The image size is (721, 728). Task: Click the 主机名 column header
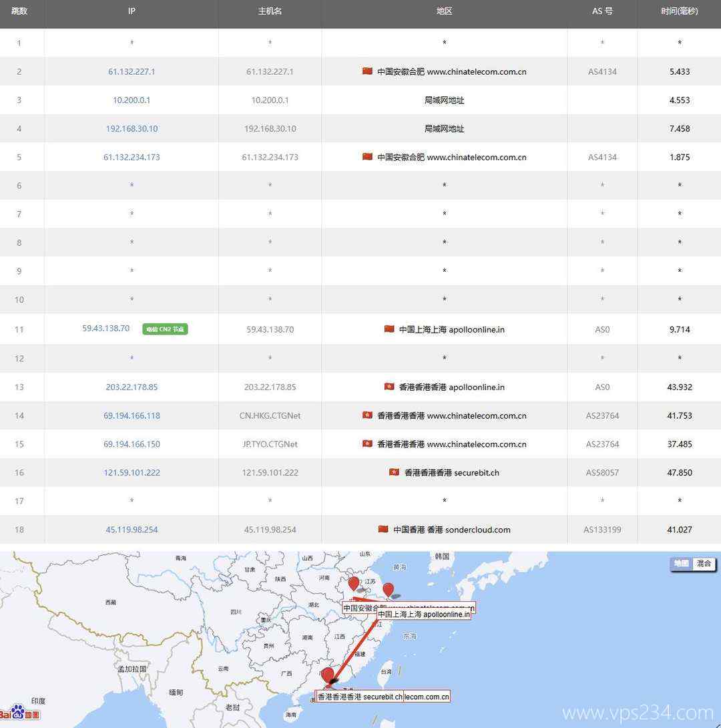coord(270,11)
